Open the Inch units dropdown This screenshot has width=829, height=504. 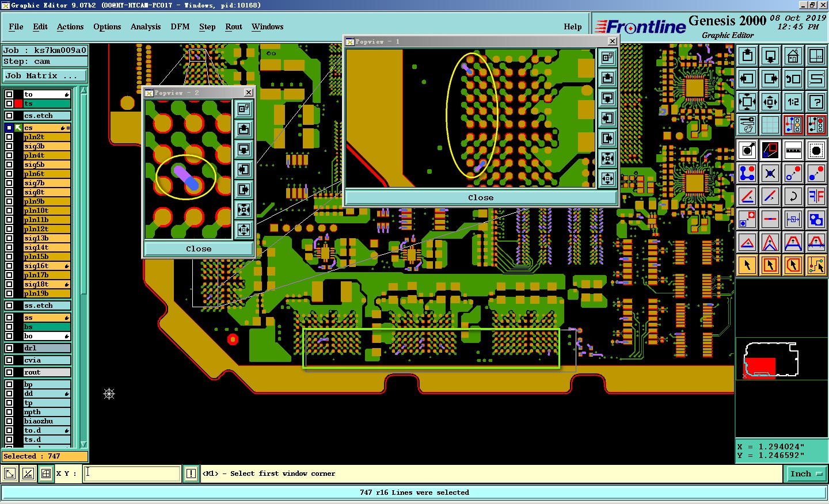tap(805, 474)
